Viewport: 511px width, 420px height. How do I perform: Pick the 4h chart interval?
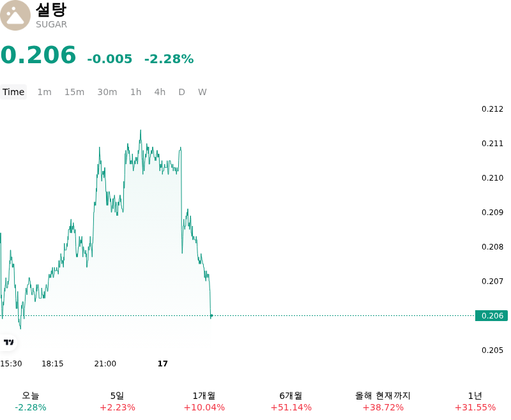[x=160, y=92]
